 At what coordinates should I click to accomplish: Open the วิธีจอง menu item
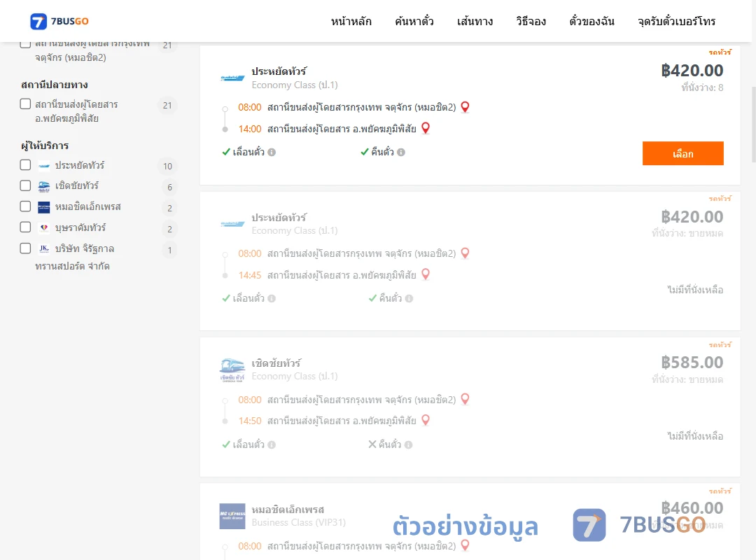[531, 22]
